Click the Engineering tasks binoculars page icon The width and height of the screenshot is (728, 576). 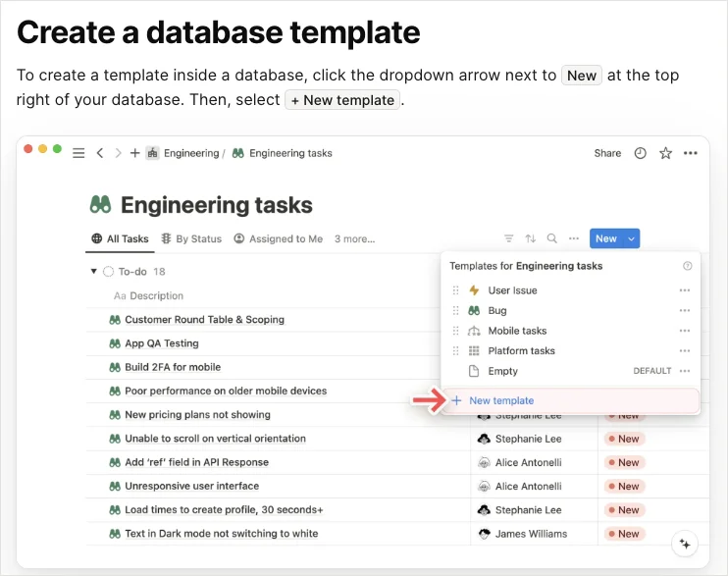click(101, 204)
